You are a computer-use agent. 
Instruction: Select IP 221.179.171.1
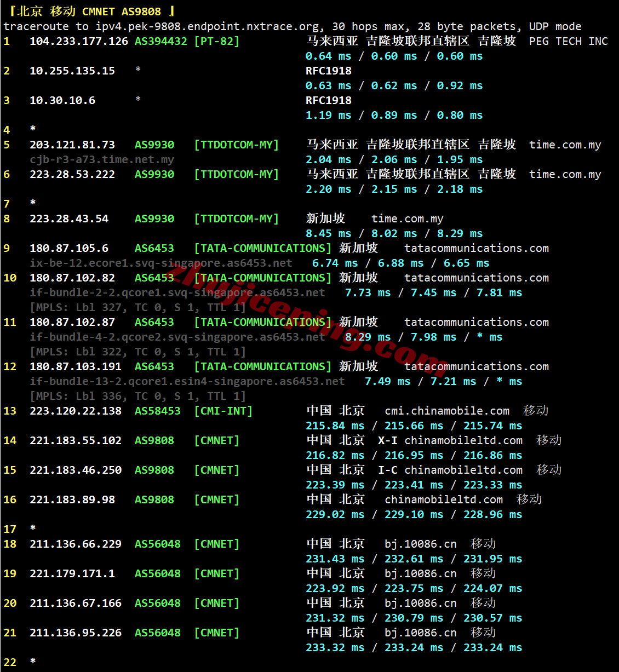pos(72,573)
